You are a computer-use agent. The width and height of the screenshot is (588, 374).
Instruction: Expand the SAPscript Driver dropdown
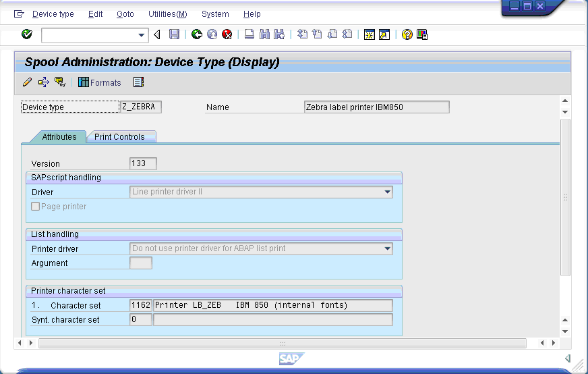coord(387,192)
